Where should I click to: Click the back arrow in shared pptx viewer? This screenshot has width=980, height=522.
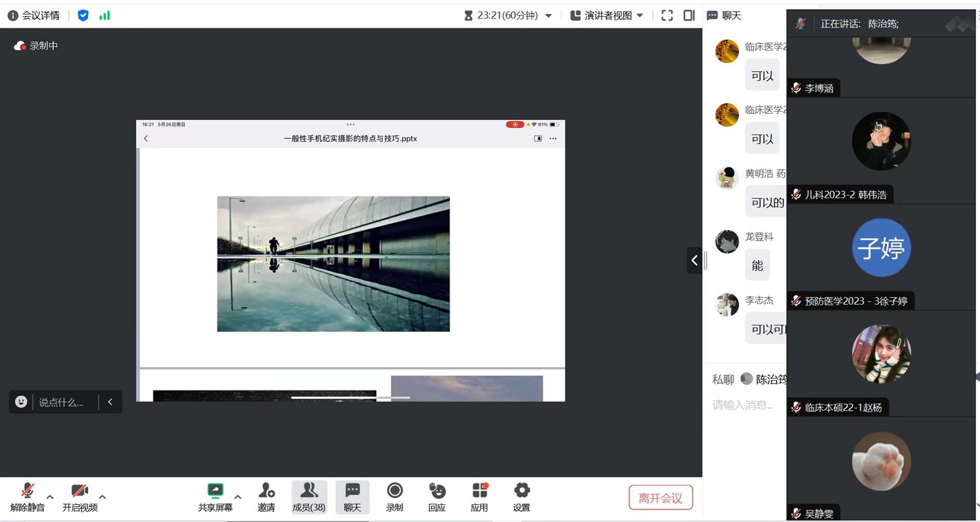coord(146,139)
